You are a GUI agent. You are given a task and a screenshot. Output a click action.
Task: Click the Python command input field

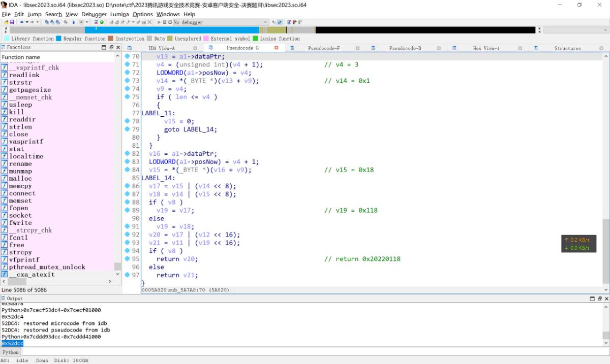(x=315, y=352)
